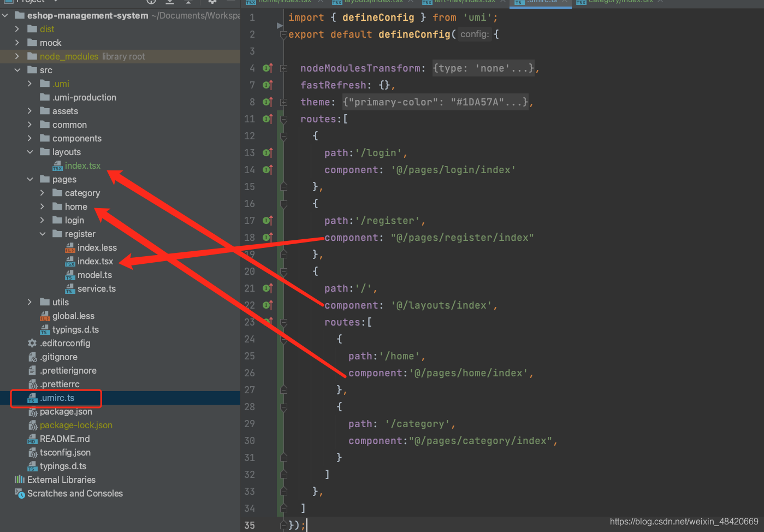
Task: Fold the nested routes array on line 23
Action: point(283,322)
